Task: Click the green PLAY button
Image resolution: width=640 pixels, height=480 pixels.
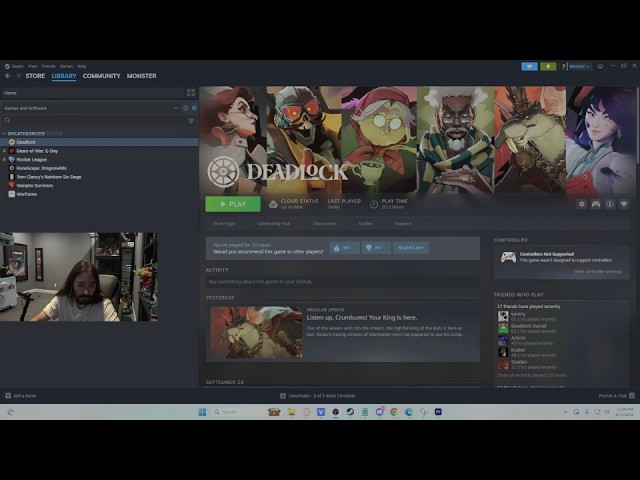Action: 233,204
